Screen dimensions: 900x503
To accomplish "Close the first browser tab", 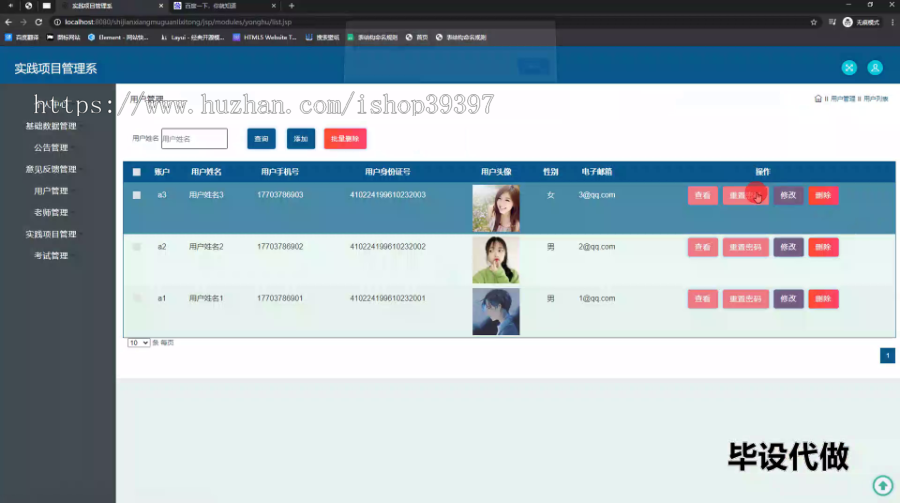I will (161, 6).
